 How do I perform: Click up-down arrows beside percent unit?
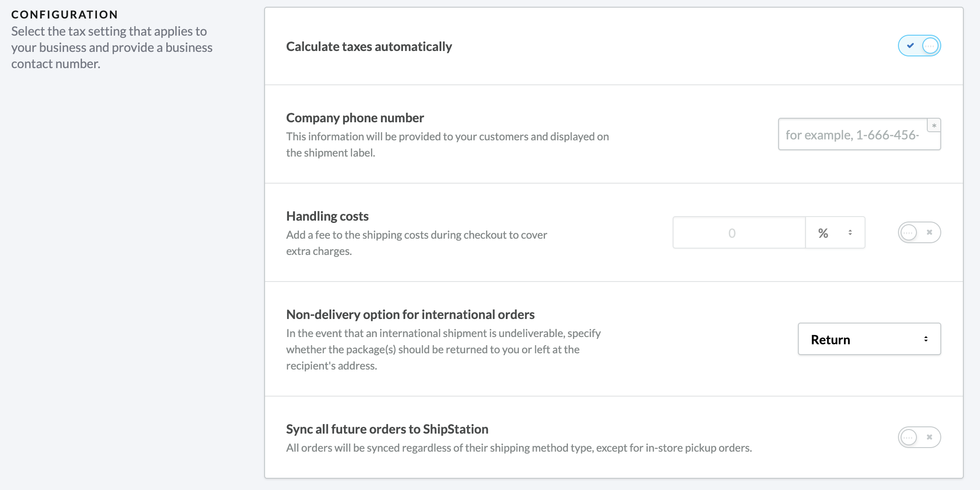point(850,233)
